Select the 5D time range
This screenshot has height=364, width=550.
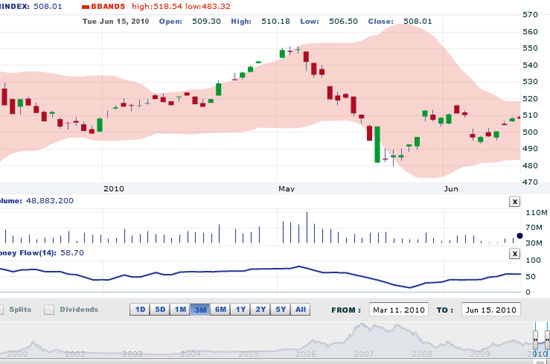click(x=160, y=310)
